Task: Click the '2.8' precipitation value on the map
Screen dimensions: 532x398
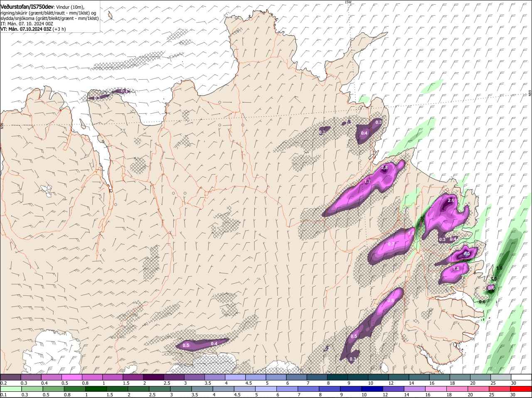Action: [384, 167]
